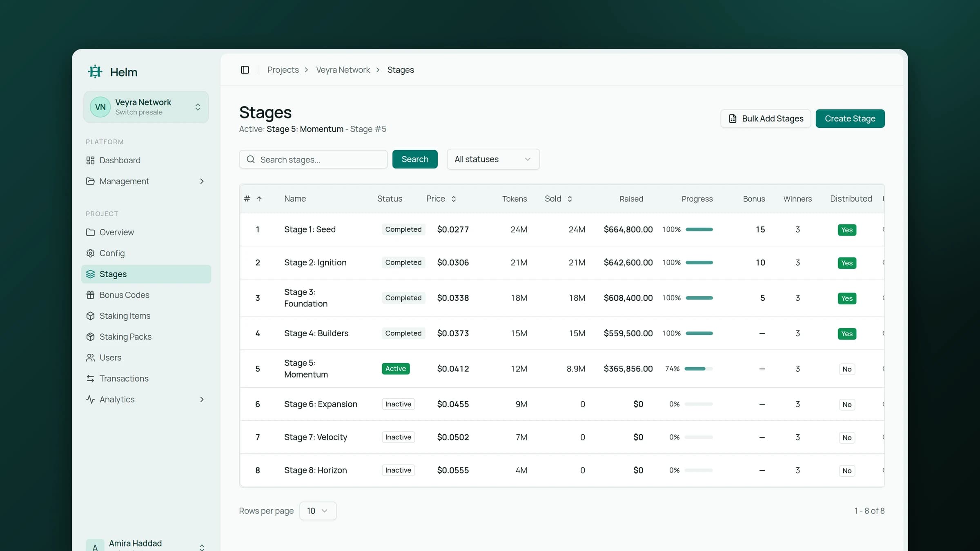Screen dimensions: 980x551
Task: Click the Sold sort arrows
Action: pos(570,199)
